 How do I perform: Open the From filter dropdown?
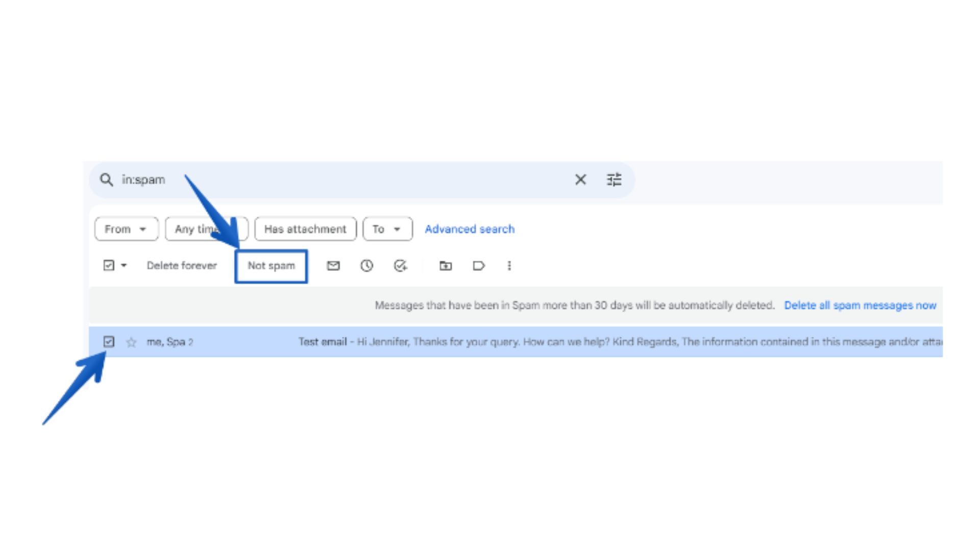126,229
